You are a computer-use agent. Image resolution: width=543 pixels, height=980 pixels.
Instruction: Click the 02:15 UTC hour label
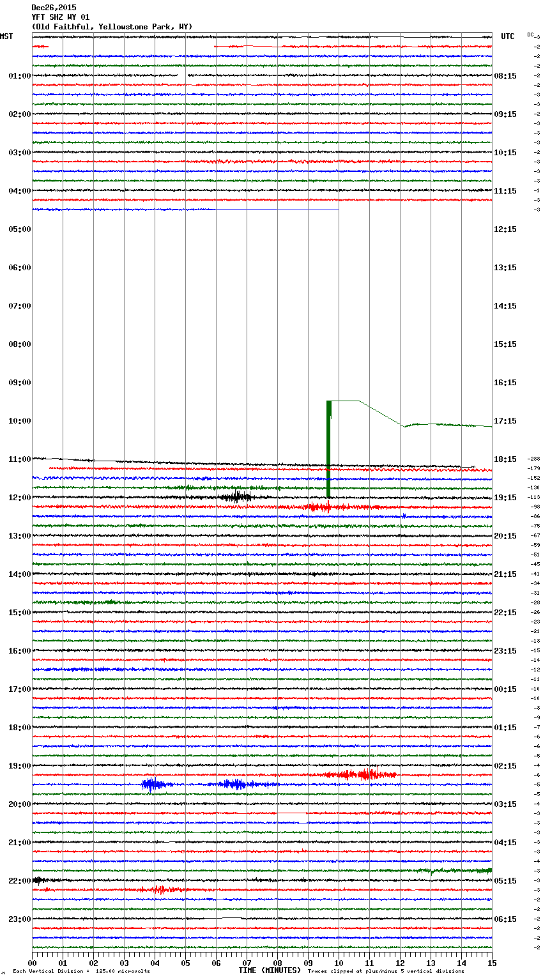pyautogui.click(x=505, y=766)
